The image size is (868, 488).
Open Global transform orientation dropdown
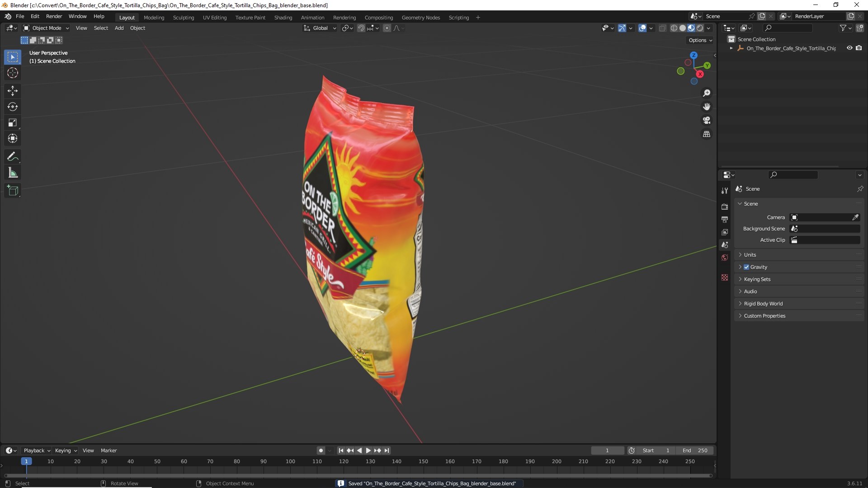click(x=320, y=28)
